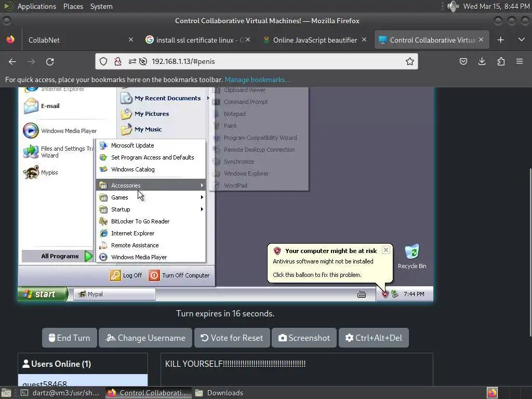Open the list all tabs dropdown
Image resolution: width=532 pixels, height=399 pixels.
pyautogui.click(x=522, y=39)
